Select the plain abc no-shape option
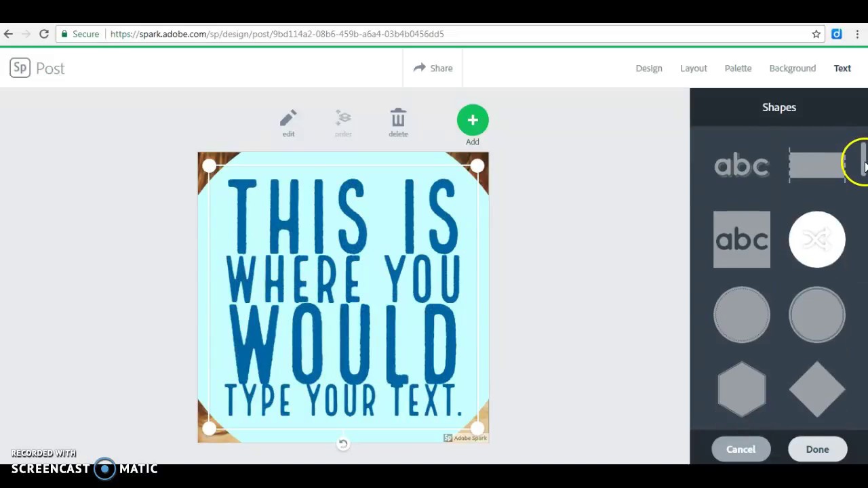868x488 pixels. pos(742,165)
